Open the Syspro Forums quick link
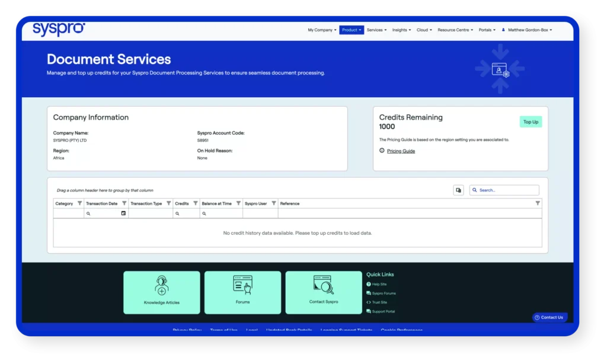Image resolution: width=607 pixels, height=364 pixels. (x=384, y=293)
